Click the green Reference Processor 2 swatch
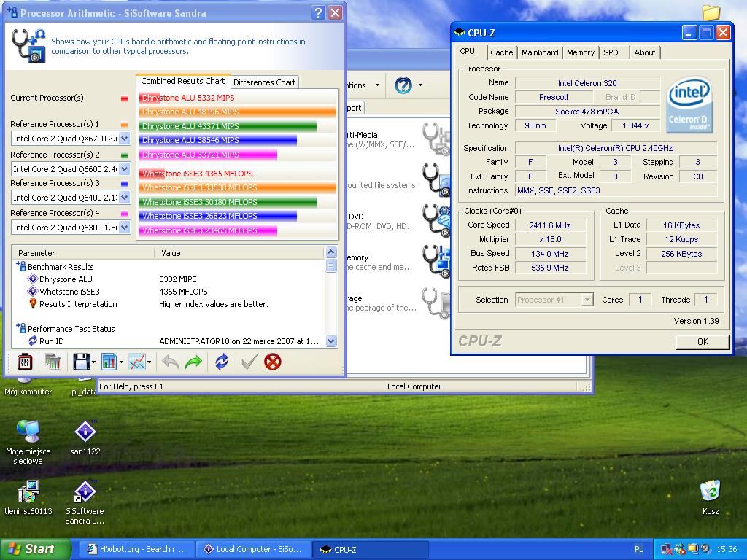747x560 pixels. pos(124,155)
